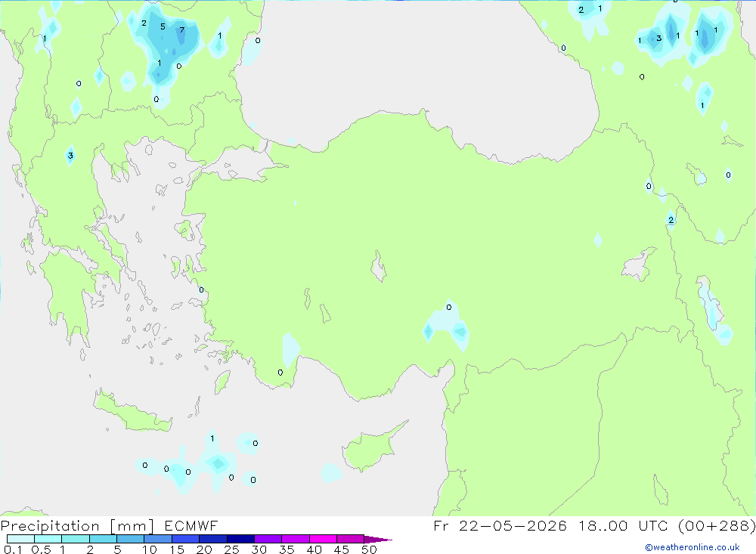The width and height of the screenshot is (756, 554).
Task: Select the 2–5 mm legend color swatch
Action: tap(103, 539)
